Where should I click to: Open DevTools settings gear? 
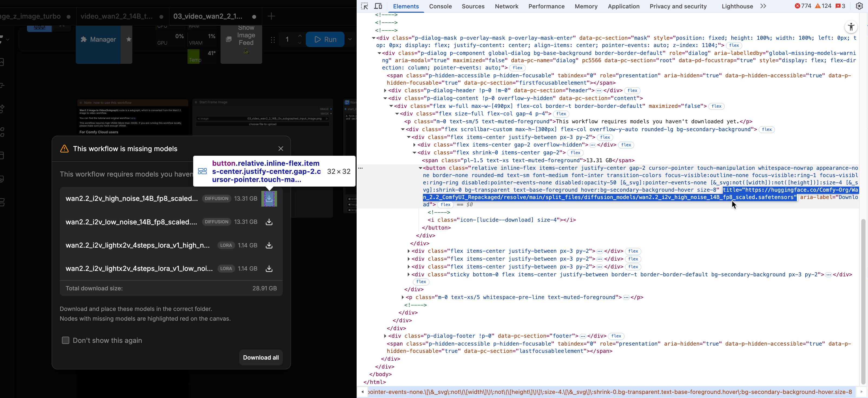coord(860,6)
